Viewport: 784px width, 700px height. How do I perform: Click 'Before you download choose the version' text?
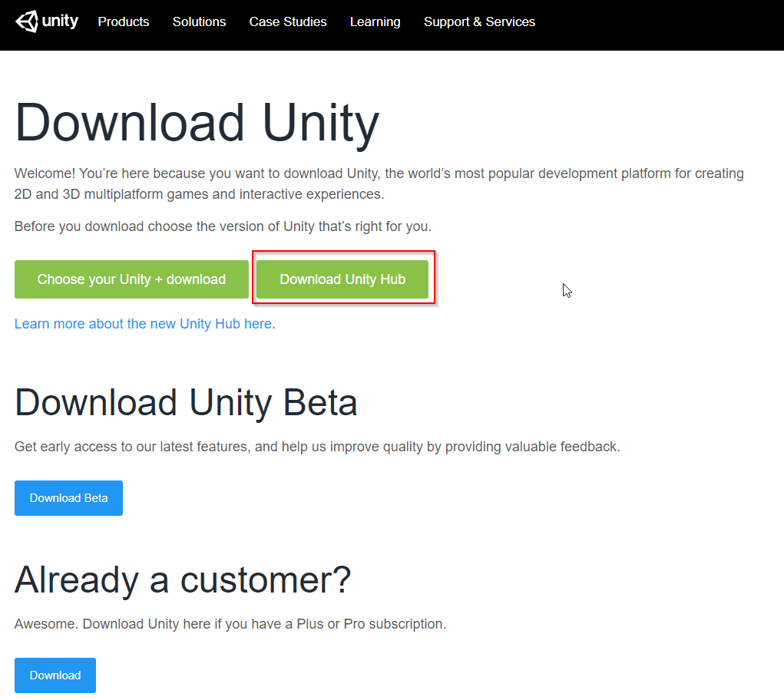pos(223,226)
